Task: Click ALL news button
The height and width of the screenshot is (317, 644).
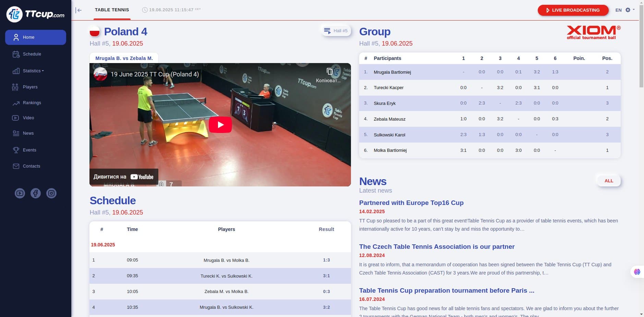Action: pyautogui.click(x=609, y=181)
